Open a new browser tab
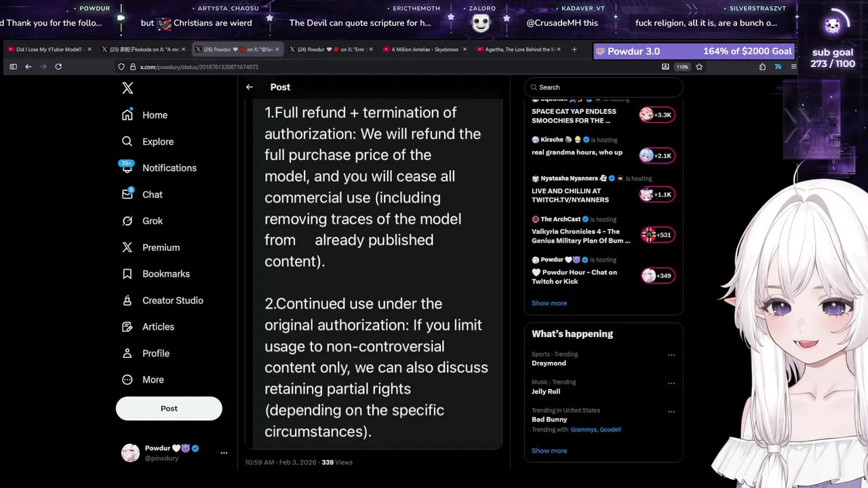 (x=574, y=49)
